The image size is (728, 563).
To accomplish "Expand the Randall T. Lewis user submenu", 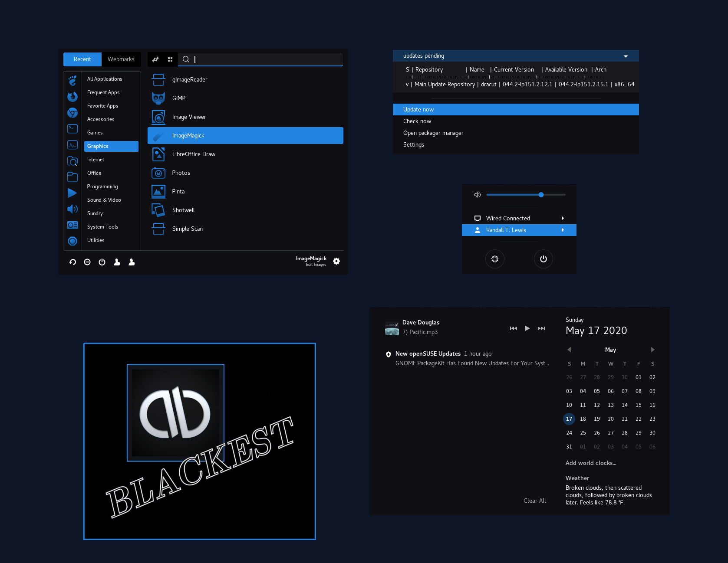I will coord(563,230).
